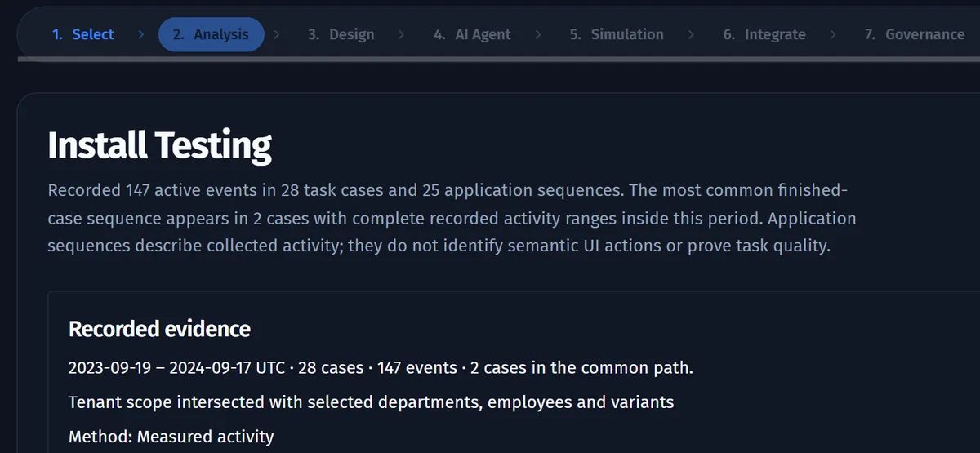The image size is (980, 453).
Task: Click the Install Testing heading
Action: click(159, 145)
